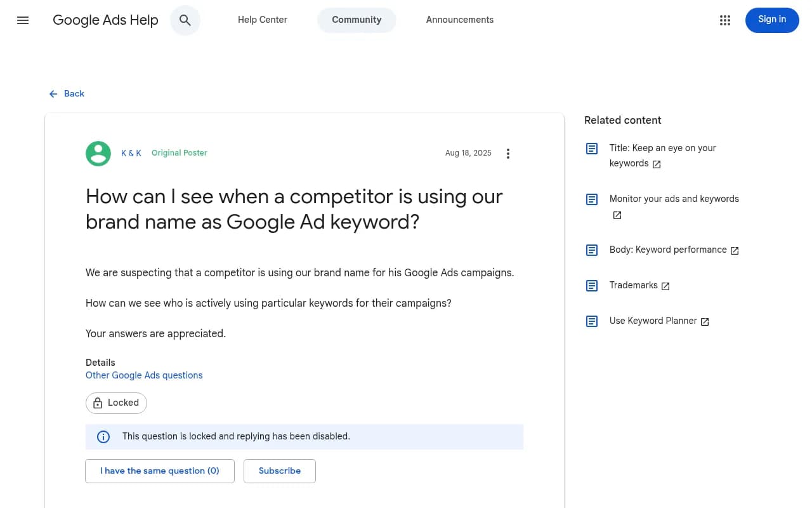Click 'Your answers are appreciated.' text
The image size is (812, 508).
point(155,334)
